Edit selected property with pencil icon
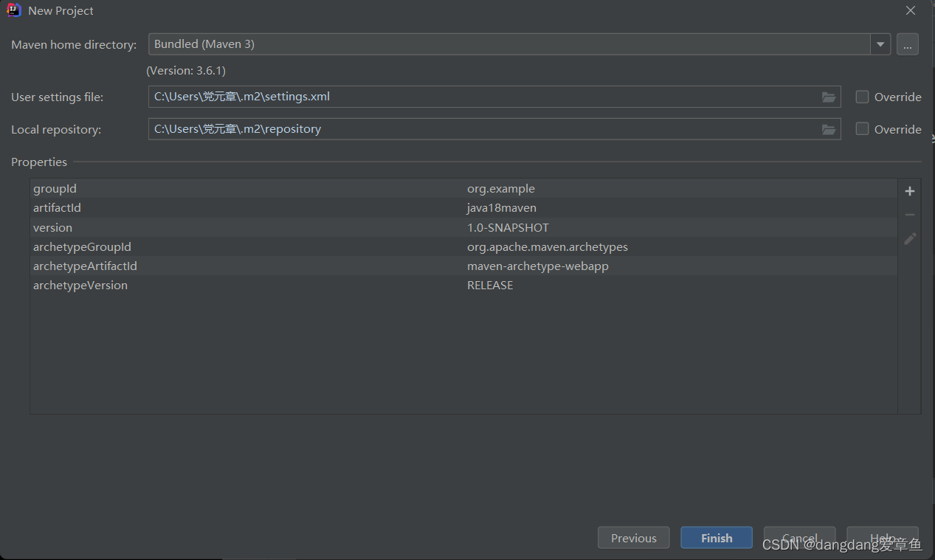The image size is (935, 560). coord(910,238)
